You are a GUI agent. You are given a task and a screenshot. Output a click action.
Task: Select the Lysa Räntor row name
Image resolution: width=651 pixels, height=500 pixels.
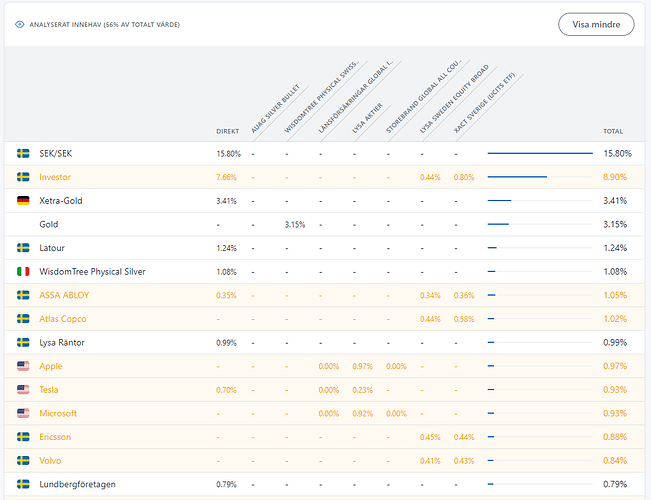(62, 343)
